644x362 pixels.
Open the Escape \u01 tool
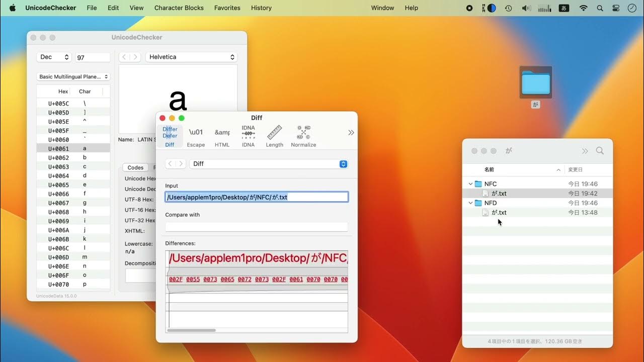(x=196, y=136)
